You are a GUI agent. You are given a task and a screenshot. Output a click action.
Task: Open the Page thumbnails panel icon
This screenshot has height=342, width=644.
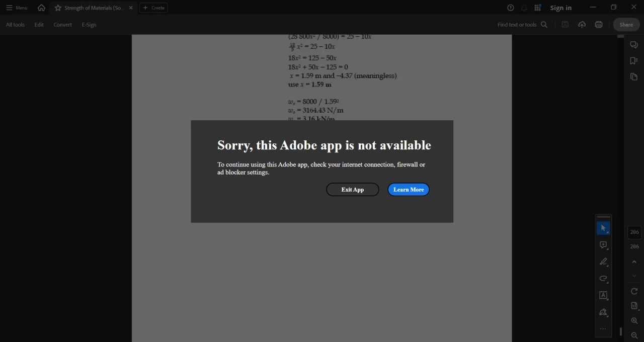[634, 77]
